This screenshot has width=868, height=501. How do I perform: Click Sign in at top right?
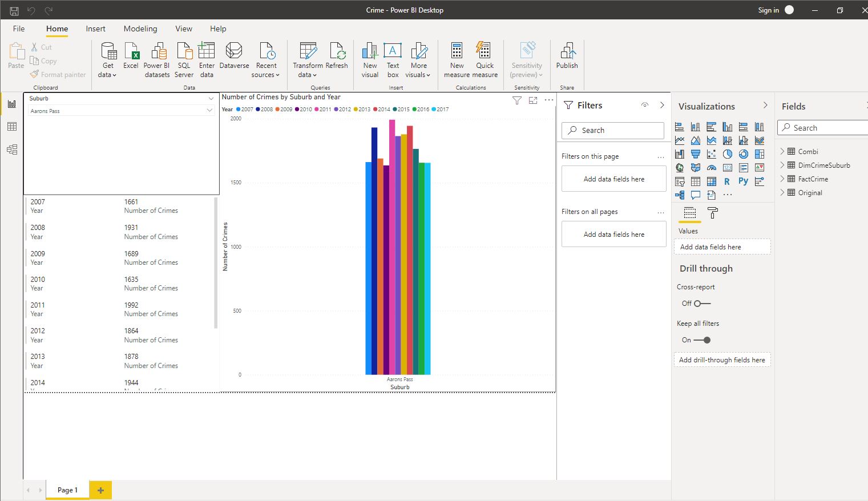click(768, 10)
